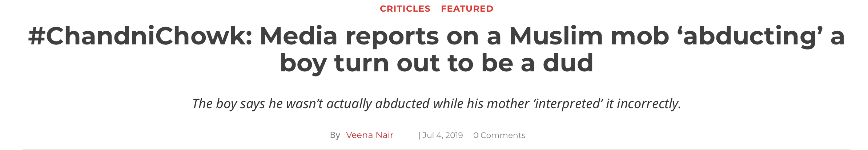868x150 pixels.
Task: Click the italic subtitle about the boy
Action: pyautogui.click(x=436, y=104)
